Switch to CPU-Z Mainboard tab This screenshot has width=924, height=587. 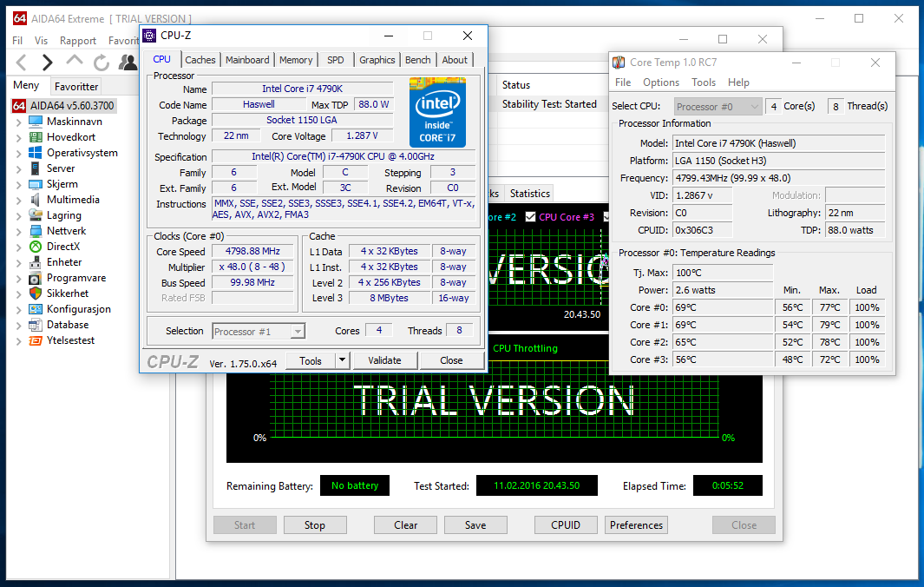point(247,60)
